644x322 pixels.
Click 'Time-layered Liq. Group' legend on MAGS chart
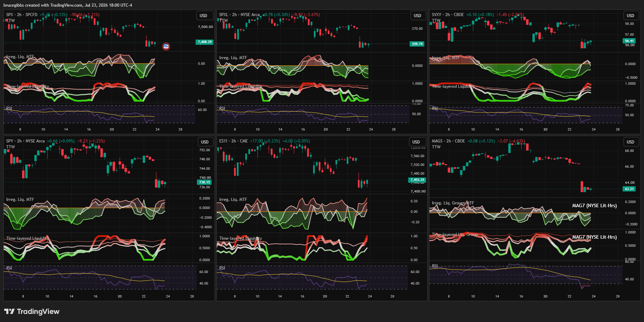click(x=455, y=234)
